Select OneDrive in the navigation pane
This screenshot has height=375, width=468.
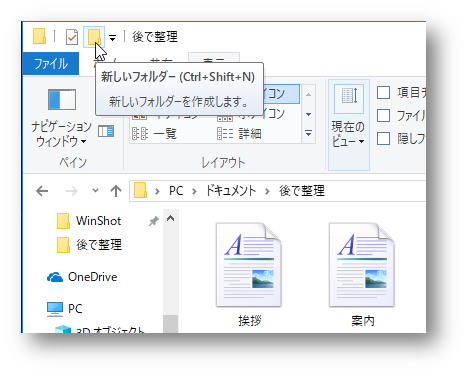click(92, 277)
